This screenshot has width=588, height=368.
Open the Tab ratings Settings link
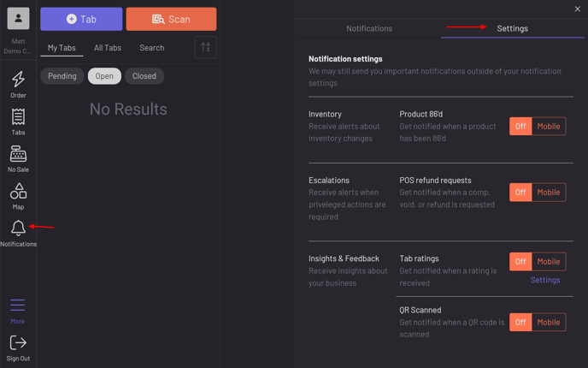[544, 280]
